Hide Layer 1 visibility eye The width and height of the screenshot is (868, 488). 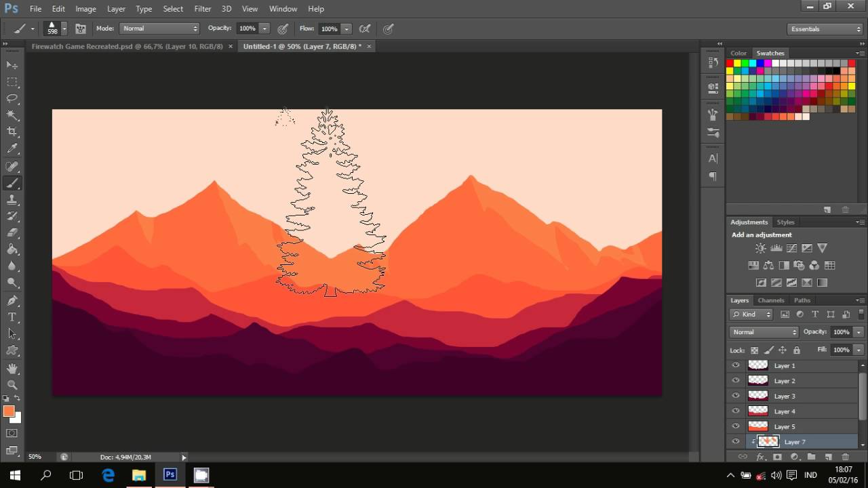(736, 365)
